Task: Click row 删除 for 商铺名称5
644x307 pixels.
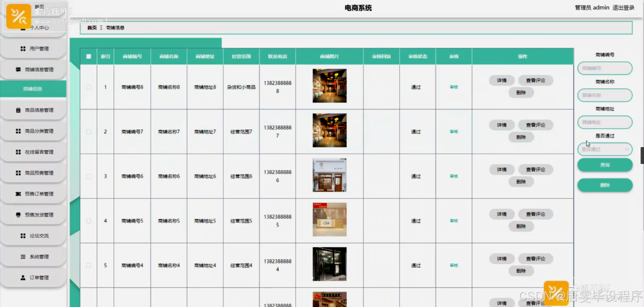Action: coord(521,226)
